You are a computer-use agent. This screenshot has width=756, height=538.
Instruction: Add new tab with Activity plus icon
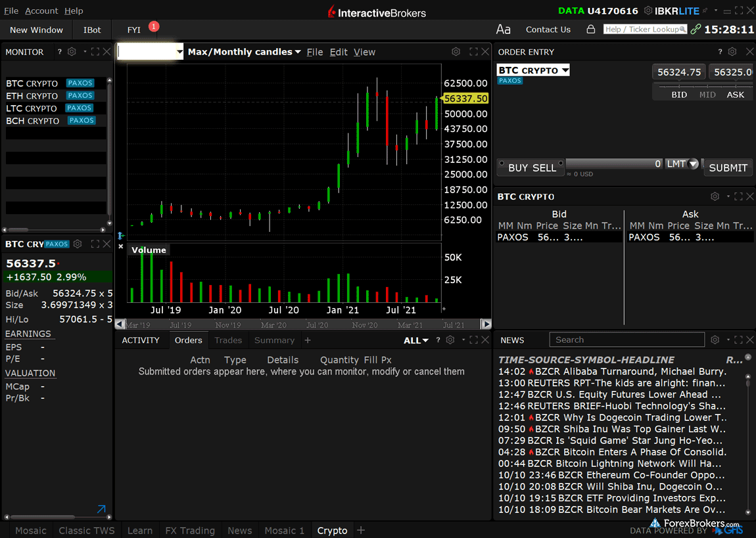point(307,340)
